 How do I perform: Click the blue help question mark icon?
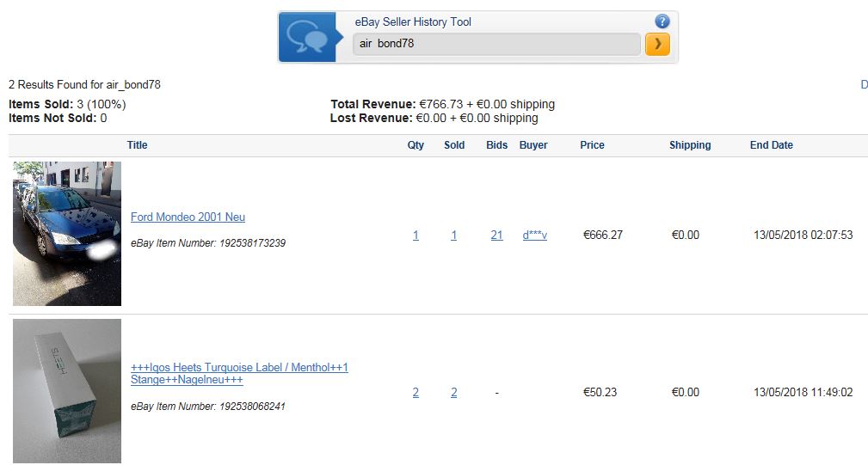click(x=662, y=21)
